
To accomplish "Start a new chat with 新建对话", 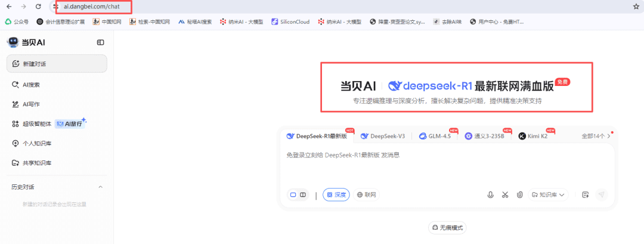I will coord(57,64).
